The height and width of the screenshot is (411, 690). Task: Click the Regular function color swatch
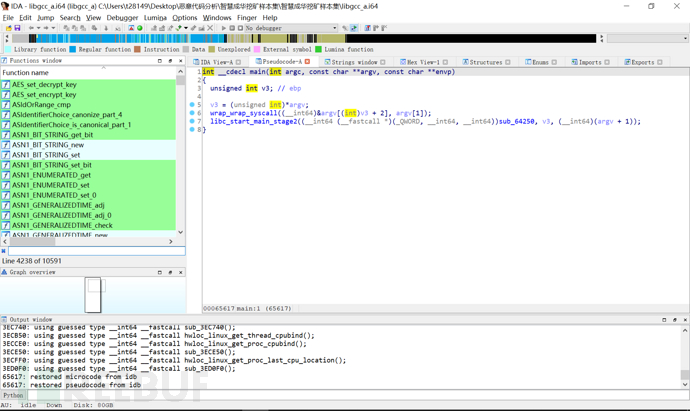(x=73, y=49)
